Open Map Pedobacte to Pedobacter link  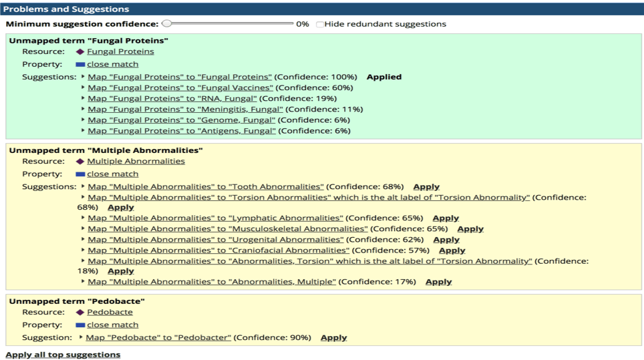tap(158, 338)
